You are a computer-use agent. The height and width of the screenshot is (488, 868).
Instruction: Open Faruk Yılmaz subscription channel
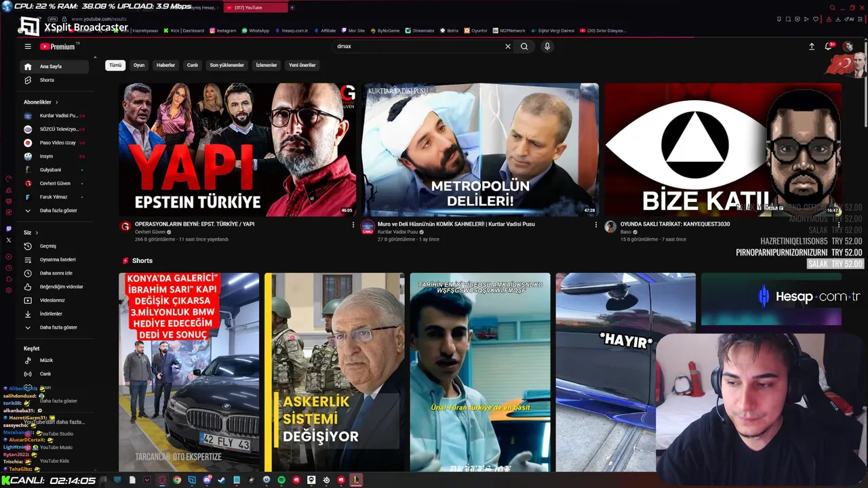pos(54,197)
